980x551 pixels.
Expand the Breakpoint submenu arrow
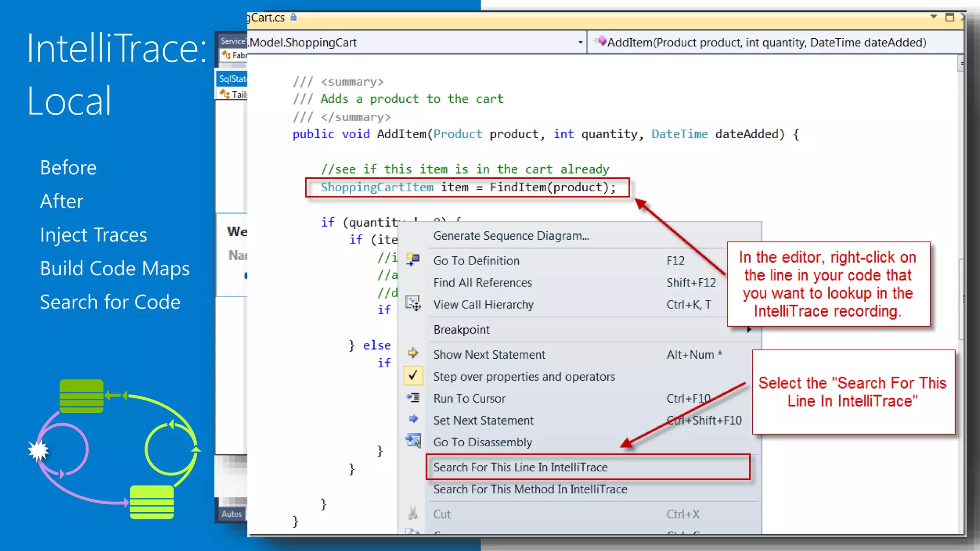coord(749,330)
